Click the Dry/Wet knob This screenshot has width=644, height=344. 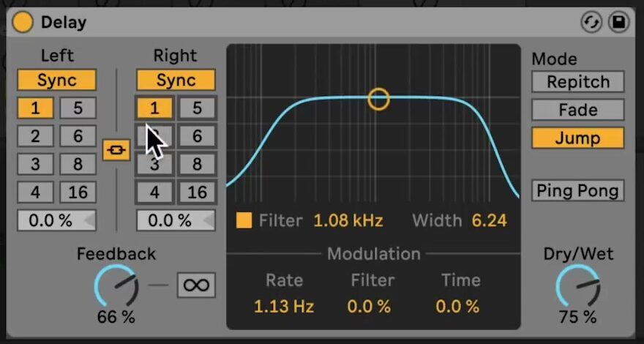coord(578,285)
